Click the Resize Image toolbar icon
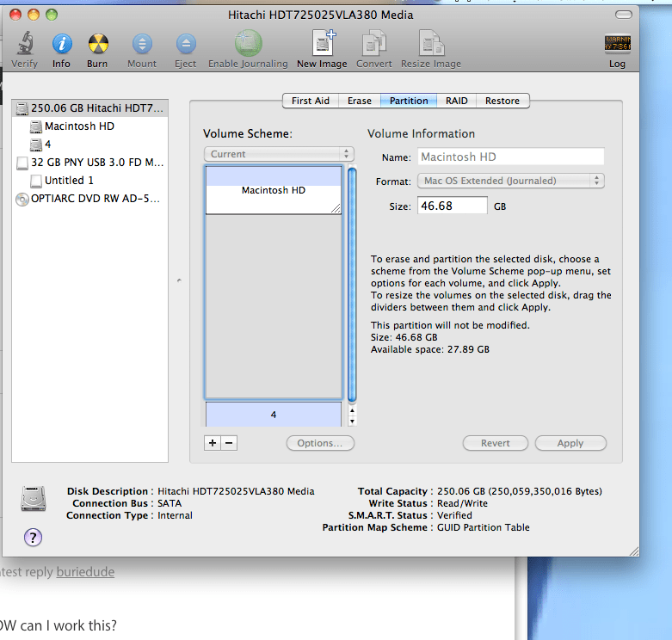The image size is (672, 640). (431, 43)
